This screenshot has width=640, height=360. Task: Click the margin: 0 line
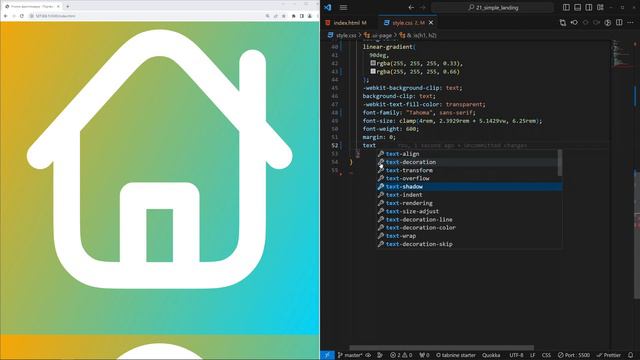point(379,137)
